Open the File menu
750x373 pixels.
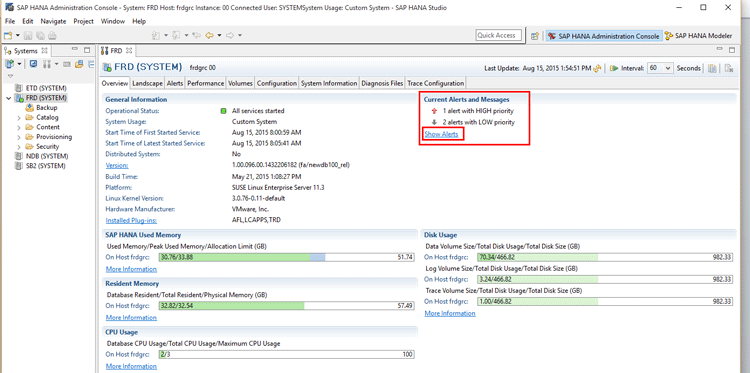tap(10, 22)
